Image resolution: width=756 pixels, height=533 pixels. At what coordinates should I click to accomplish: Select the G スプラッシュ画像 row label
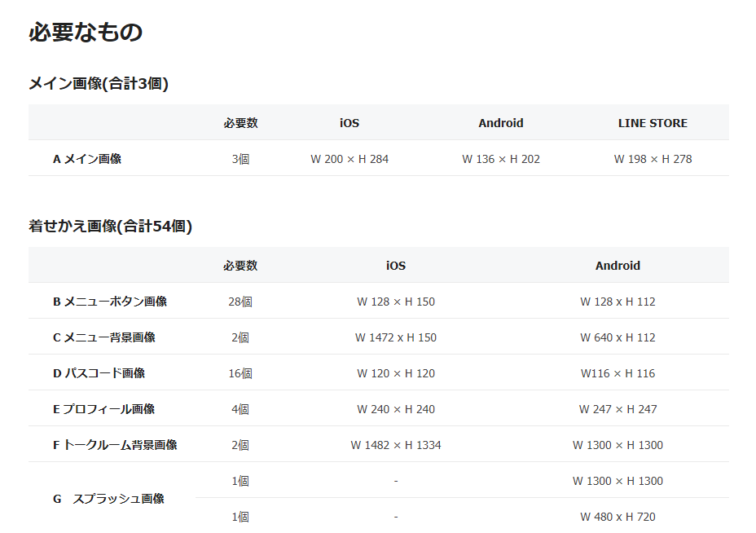tap(108, 498)
